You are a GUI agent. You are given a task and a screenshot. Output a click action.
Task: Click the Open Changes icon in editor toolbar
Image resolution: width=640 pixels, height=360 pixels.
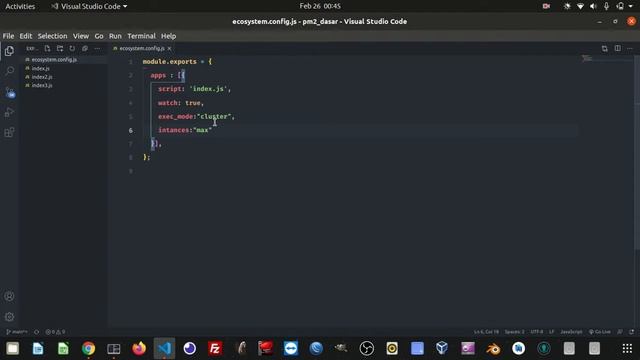tap(604, 49)
